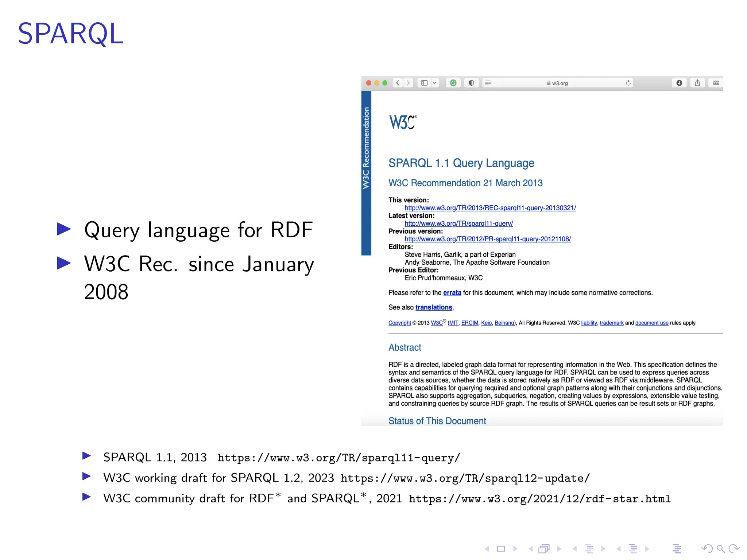This screenshot has width=747, height=560.
Task: Show Safari downloads
Action: [679, 83]
